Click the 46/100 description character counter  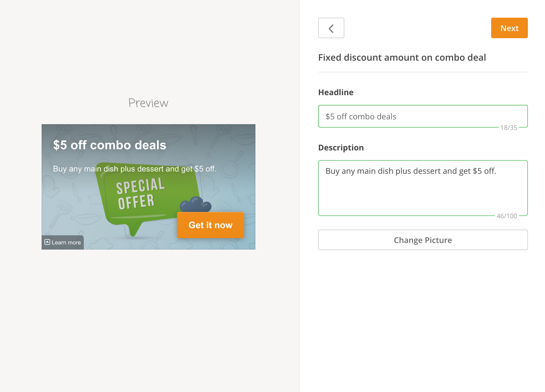click(507, 216)
